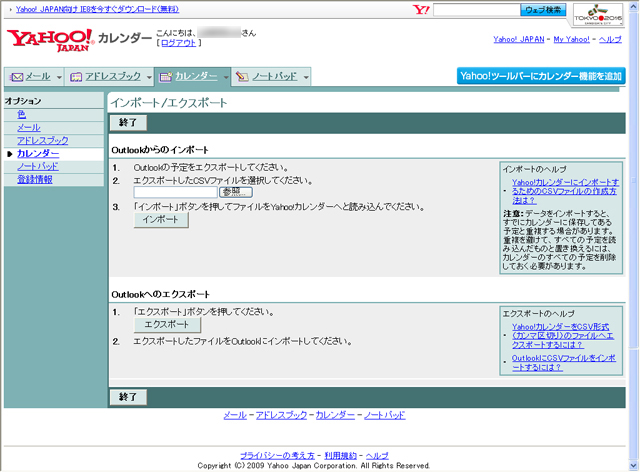The image size is (640, 472).
Task: Open 利用規約 link
Action: pyautogui.click(x=340, y=456)
